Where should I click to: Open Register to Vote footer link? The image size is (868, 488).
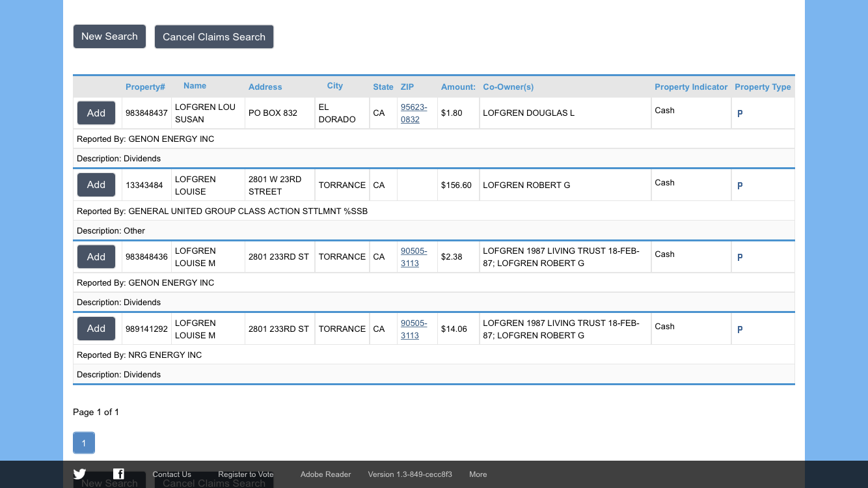tap(246, 474)
